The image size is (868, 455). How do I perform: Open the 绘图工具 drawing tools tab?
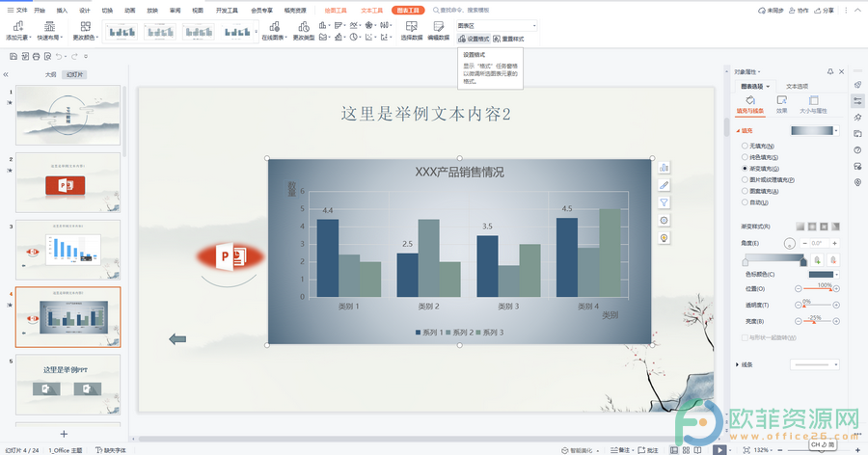point(336,10)
